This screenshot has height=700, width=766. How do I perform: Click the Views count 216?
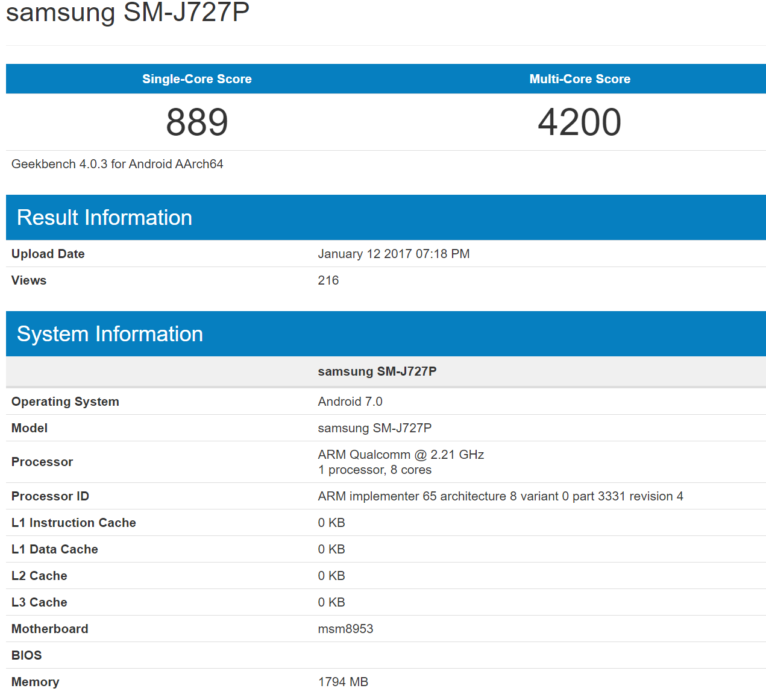[328, 280]
